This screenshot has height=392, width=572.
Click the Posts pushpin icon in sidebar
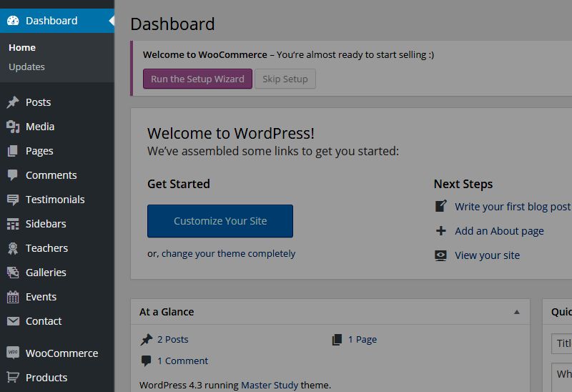13,102
